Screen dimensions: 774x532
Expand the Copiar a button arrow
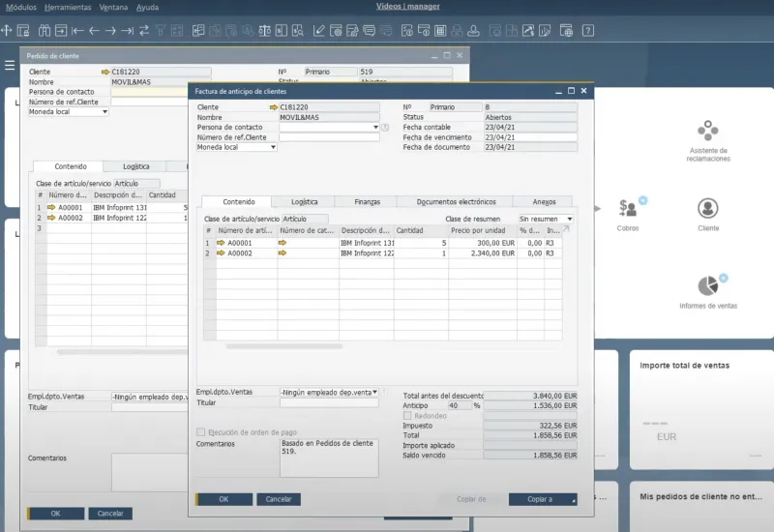[573, 501]
